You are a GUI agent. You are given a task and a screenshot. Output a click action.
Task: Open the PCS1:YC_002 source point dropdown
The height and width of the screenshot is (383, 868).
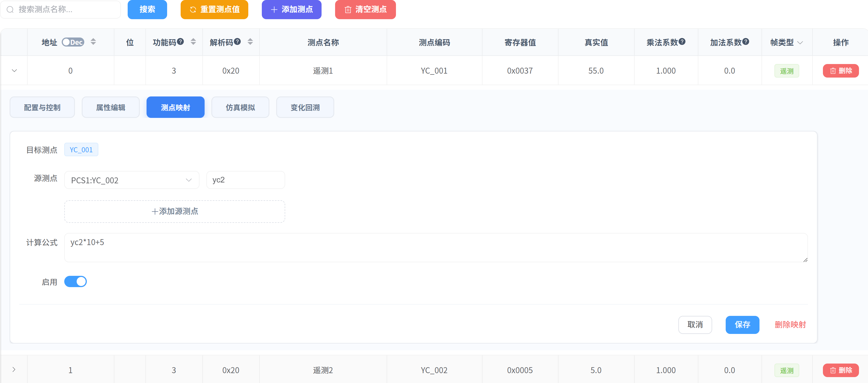click(131, 180)
